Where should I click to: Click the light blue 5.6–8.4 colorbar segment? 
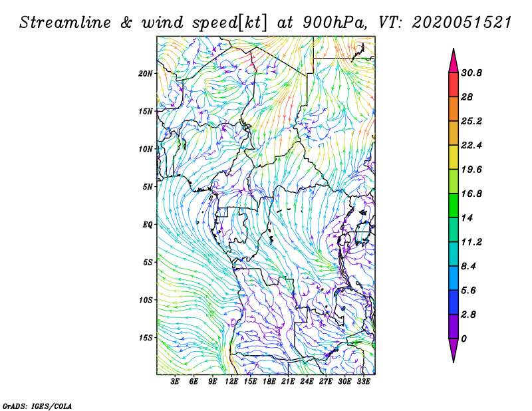click(x=454, y=278)
